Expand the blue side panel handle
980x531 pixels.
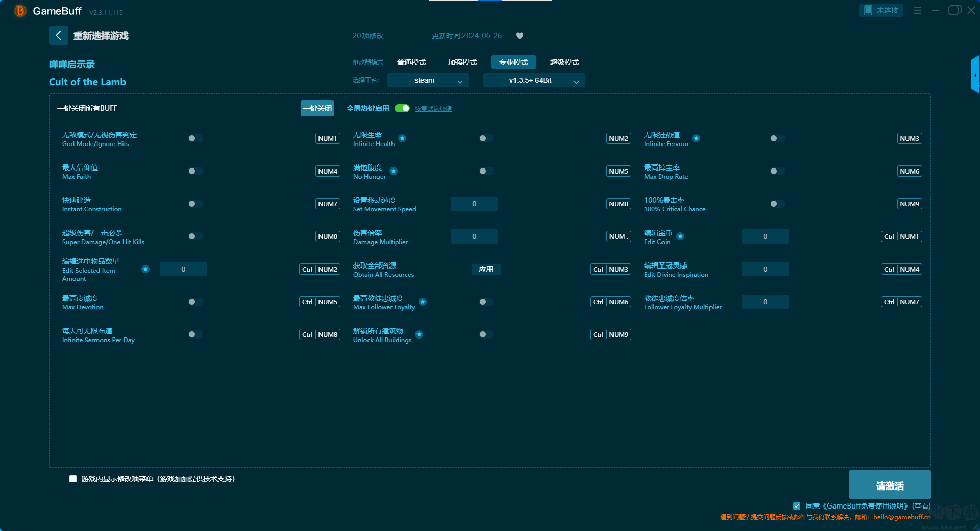[x=975, y=75]
